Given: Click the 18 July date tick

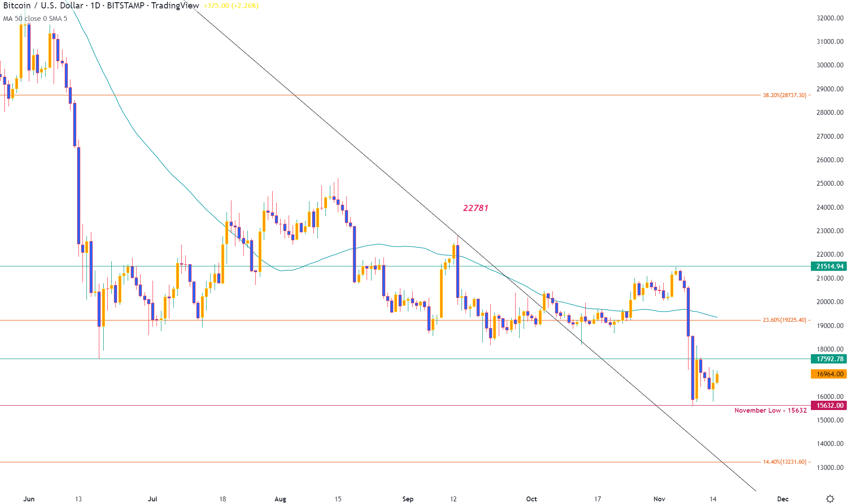Looking at the screenshot, I should click(223, 499).
